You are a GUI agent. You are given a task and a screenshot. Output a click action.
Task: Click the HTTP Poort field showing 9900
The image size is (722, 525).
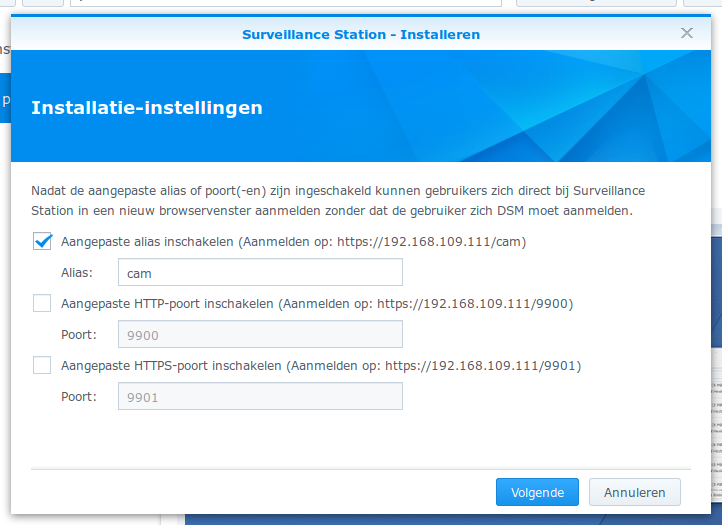point(260,334)
